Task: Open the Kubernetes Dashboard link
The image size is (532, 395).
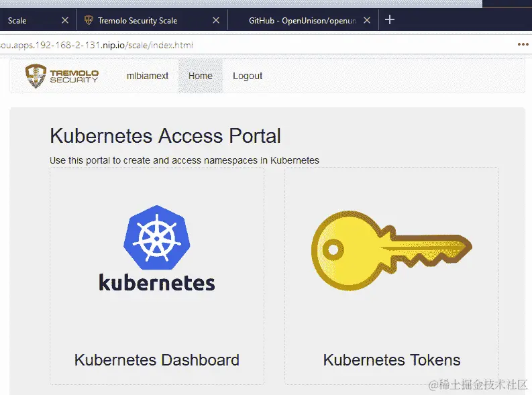Action: point(157,360)
